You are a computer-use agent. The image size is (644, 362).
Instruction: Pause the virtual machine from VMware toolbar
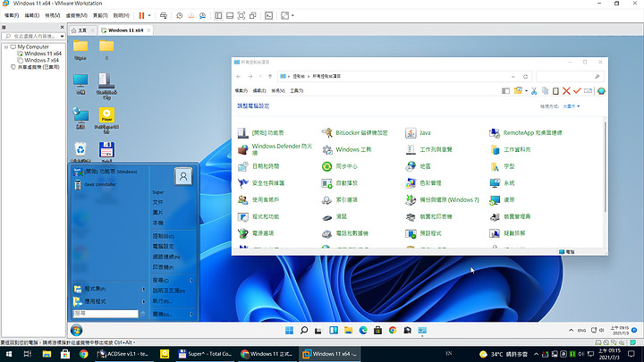pyautogui.click(x=141, y=15)
